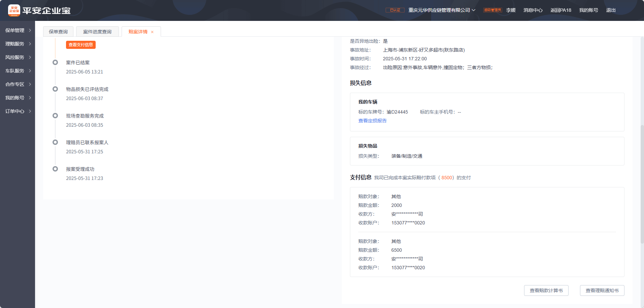
Task: Click the 查看支付信息 button
Action: pos(81,45)
